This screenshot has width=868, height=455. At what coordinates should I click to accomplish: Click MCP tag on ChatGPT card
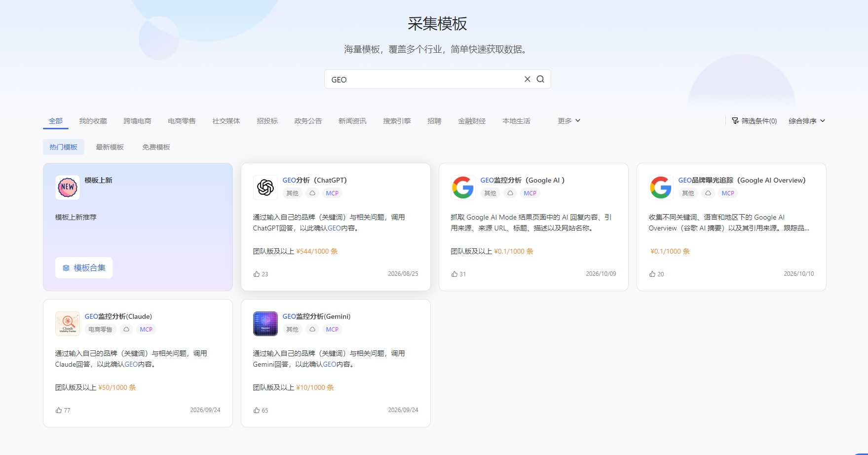pos(332,193)
